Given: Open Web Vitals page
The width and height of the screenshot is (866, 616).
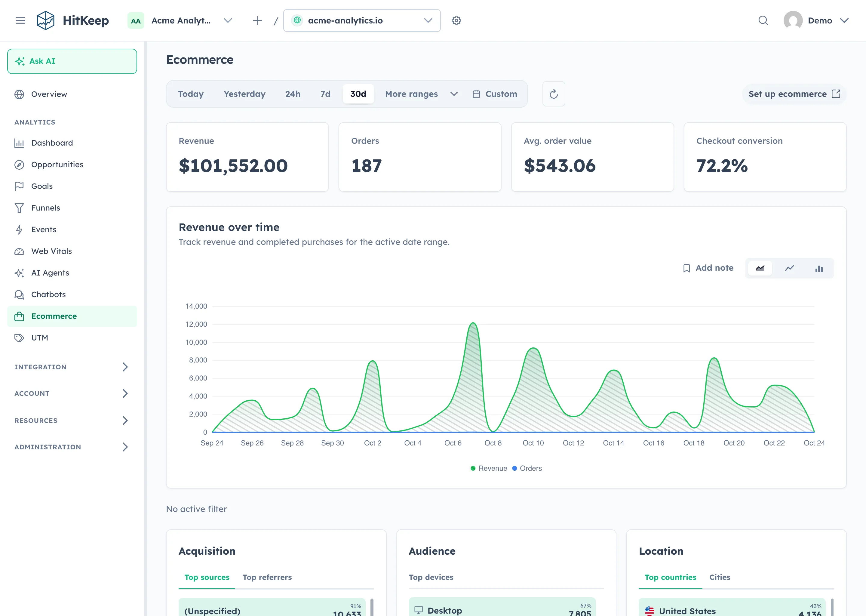Looking at the screenshot, I should tap(72, 251).
